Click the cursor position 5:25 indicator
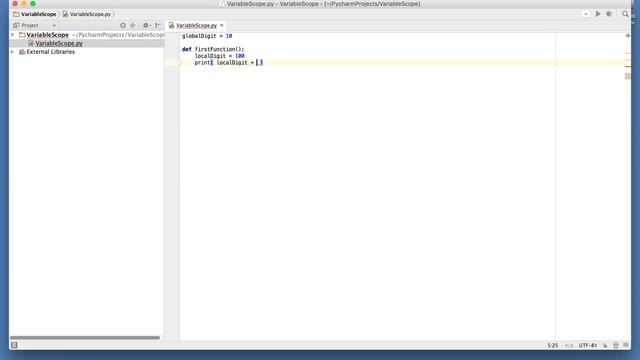The height and width of the screenshot is (360, 640). 553,345
